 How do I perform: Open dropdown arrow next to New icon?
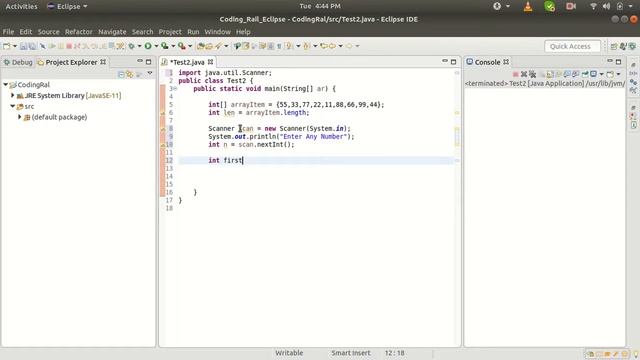coord(15,46)
